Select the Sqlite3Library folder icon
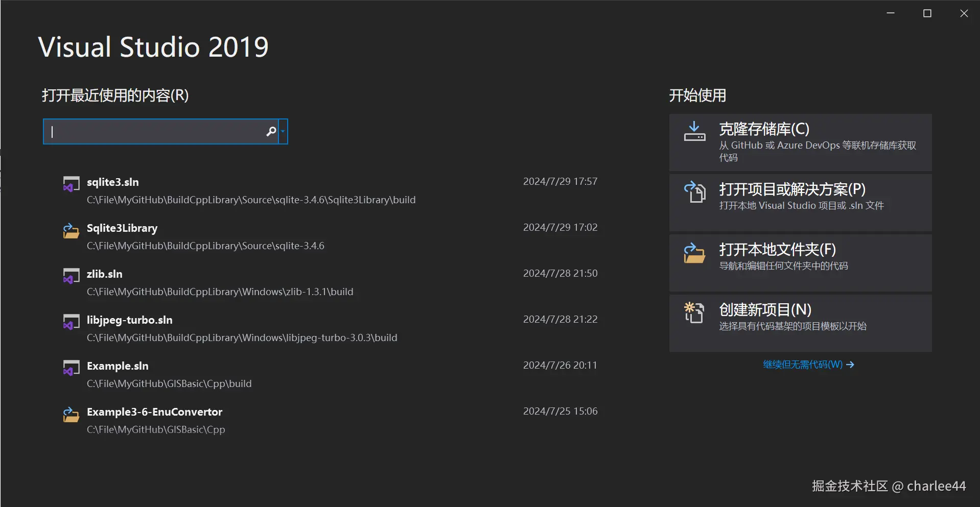This screenshot has width=980, height=507. pos(71,230)
